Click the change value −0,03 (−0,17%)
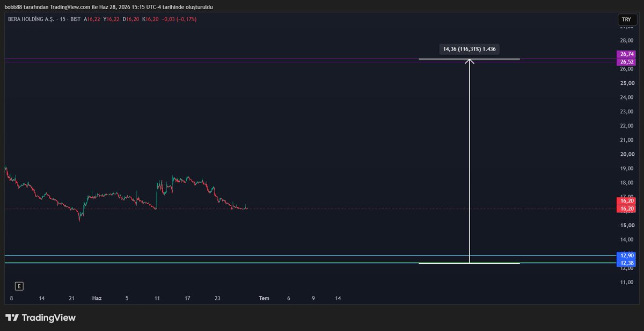 coord(180,19)
